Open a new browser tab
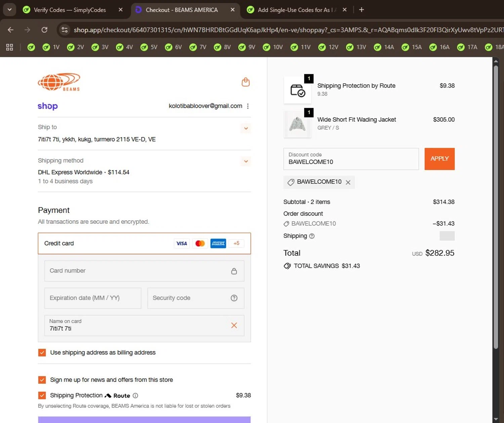This screenshot has width=504, height=423. [x=362, y=10]
